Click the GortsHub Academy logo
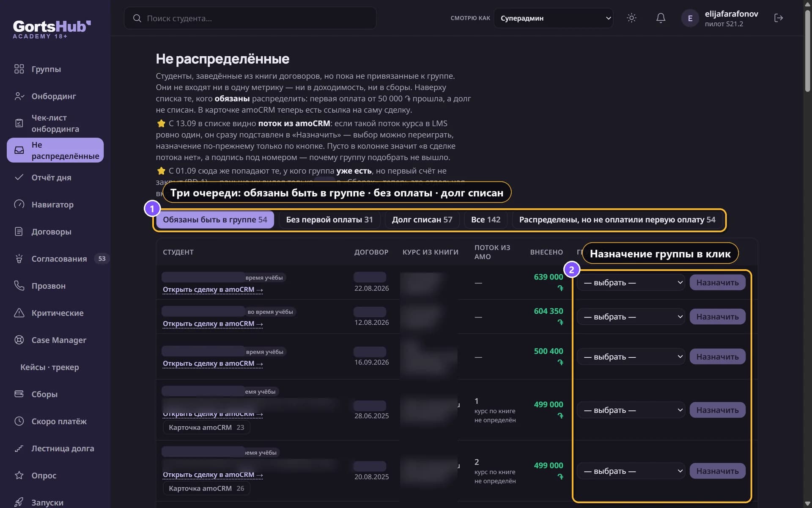Screen dimensions: 812x508 point(52,29)
